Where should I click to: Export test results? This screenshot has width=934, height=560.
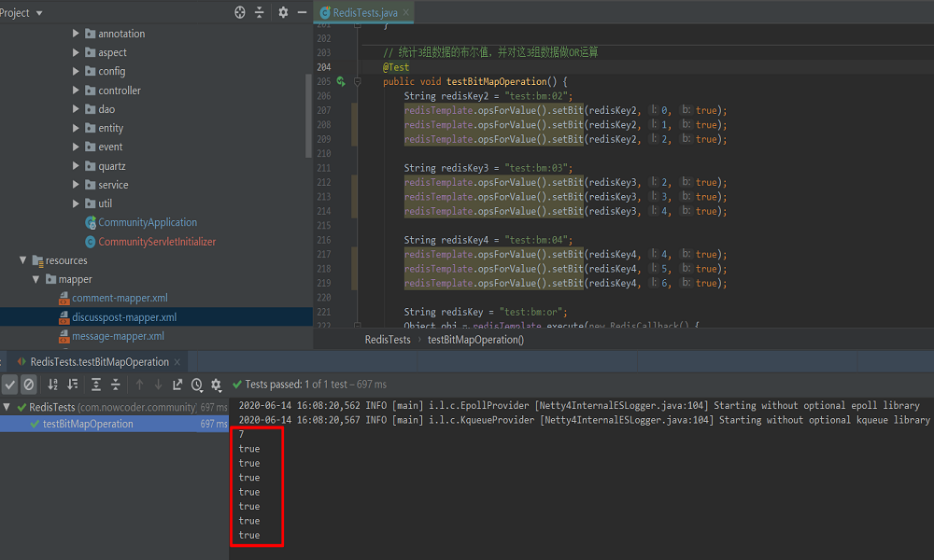click(177, 385)
